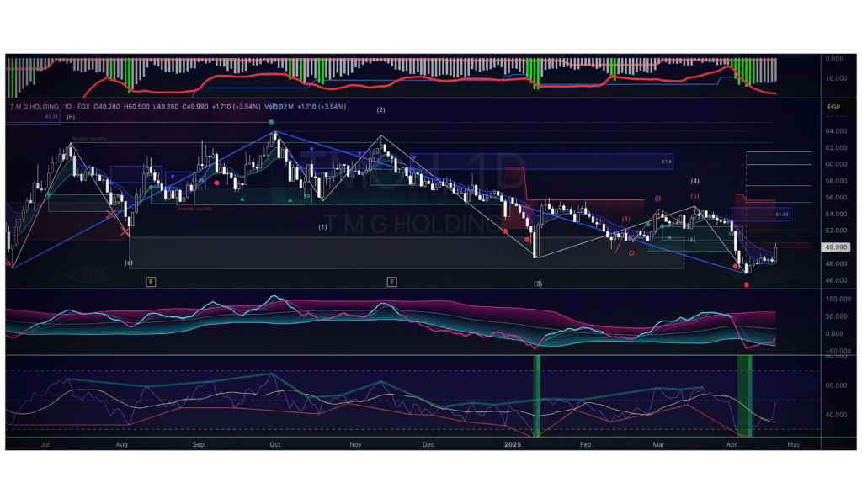Screen dimensions: 862x504
Task: Click the "(b)" wave label near the upper left
Action: click(70, 117)
